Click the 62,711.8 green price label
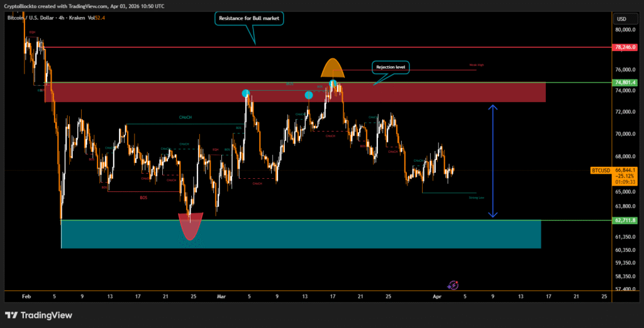 [x=625, y=220]
